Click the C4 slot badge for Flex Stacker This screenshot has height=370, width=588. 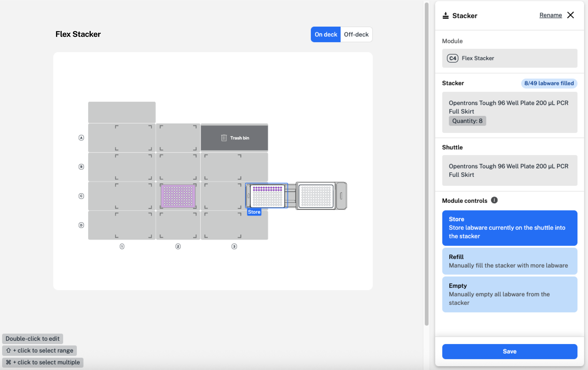[453, 58]
